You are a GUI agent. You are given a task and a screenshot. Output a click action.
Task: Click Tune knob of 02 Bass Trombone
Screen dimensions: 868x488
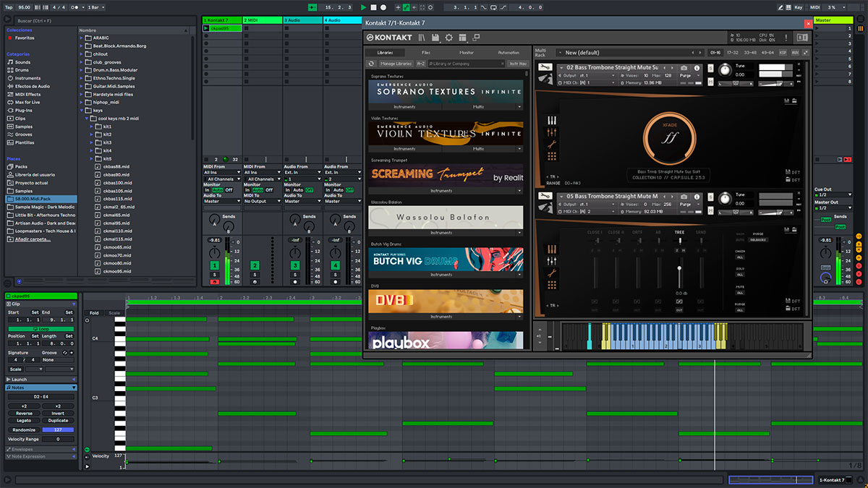tap(725, 69)
